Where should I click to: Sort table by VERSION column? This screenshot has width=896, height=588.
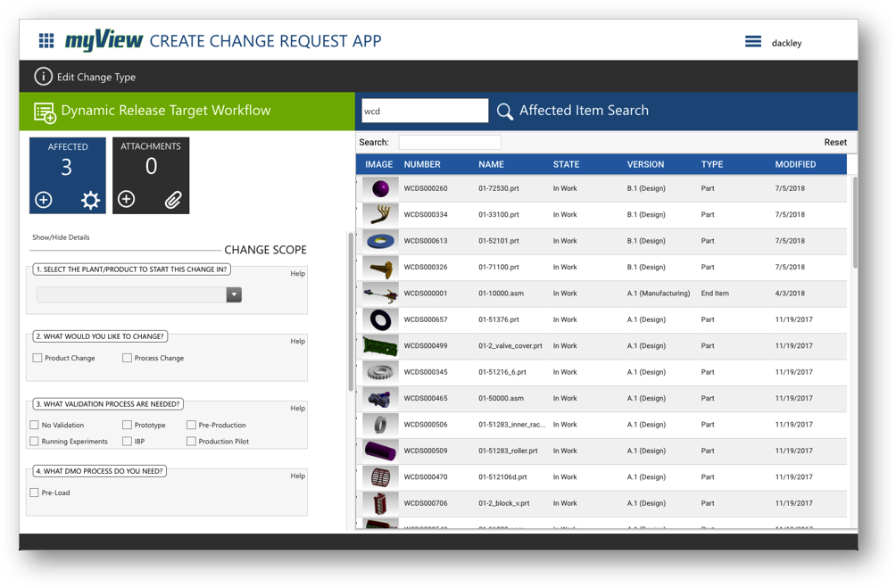click(645, 164)
